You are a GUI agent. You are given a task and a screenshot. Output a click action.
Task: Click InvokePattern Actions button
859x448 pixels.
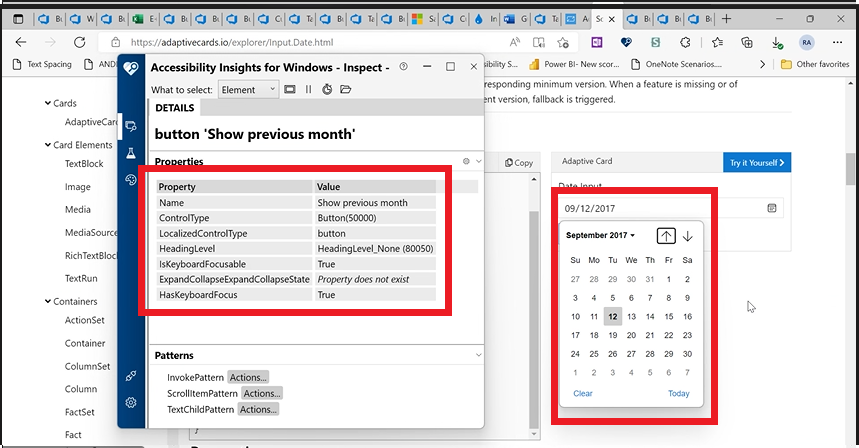248,377
